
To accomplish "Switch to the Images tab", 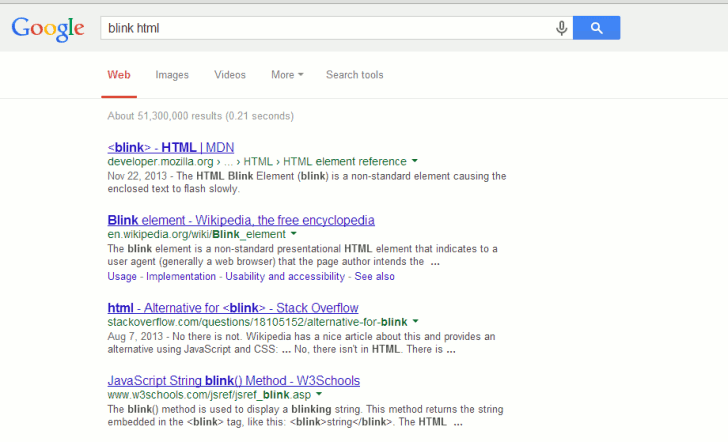I will coord(172,75).
